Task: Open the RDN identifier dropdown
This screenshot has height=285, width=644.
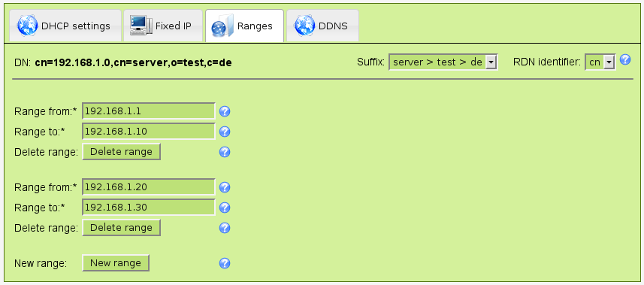Action: click(600, 62)
